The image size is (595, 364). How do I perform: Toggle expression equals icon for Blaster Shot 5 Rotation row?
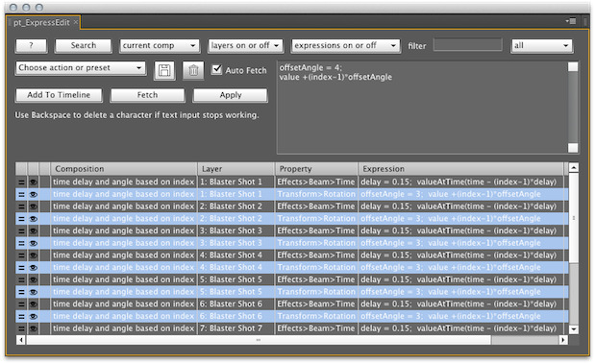[22, 292]
